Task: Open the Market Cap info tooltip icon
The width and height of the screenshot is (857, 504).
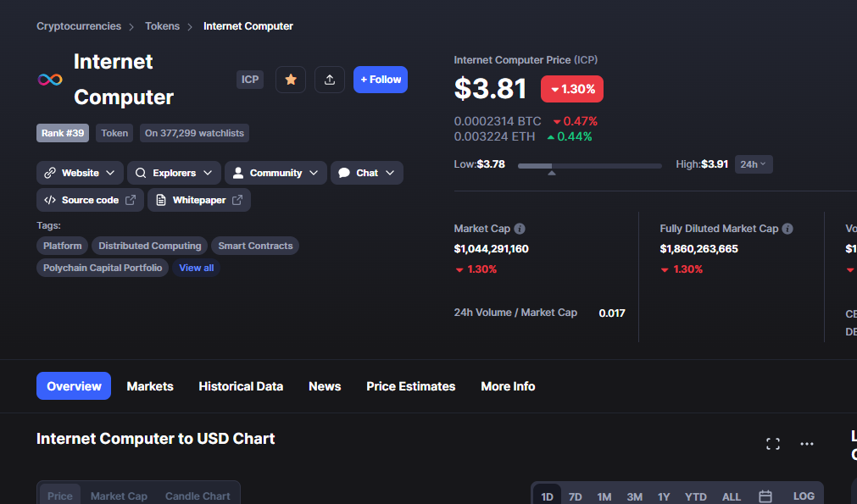Action: click(520, 229)
